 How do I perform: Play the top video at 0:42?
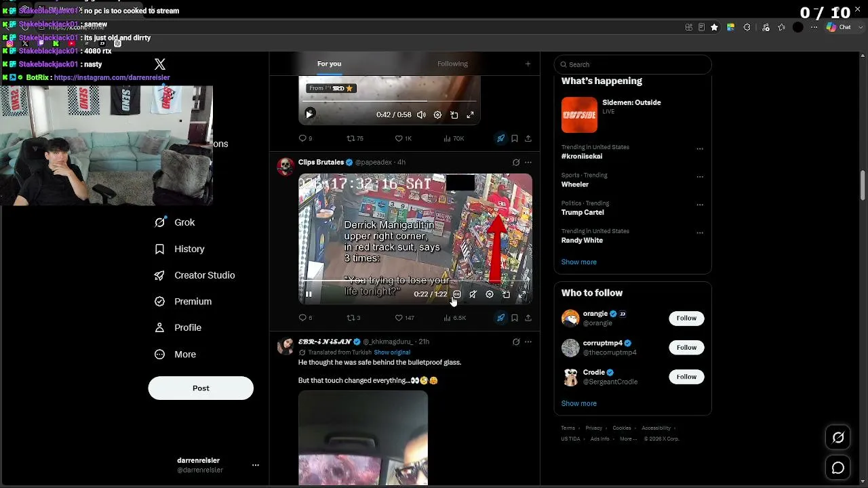tap(309, 115)
